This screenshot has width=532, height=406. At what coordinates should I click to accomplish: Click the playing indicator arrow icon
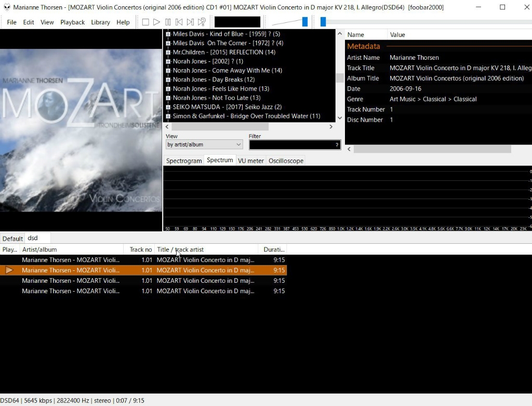[9, 270]
